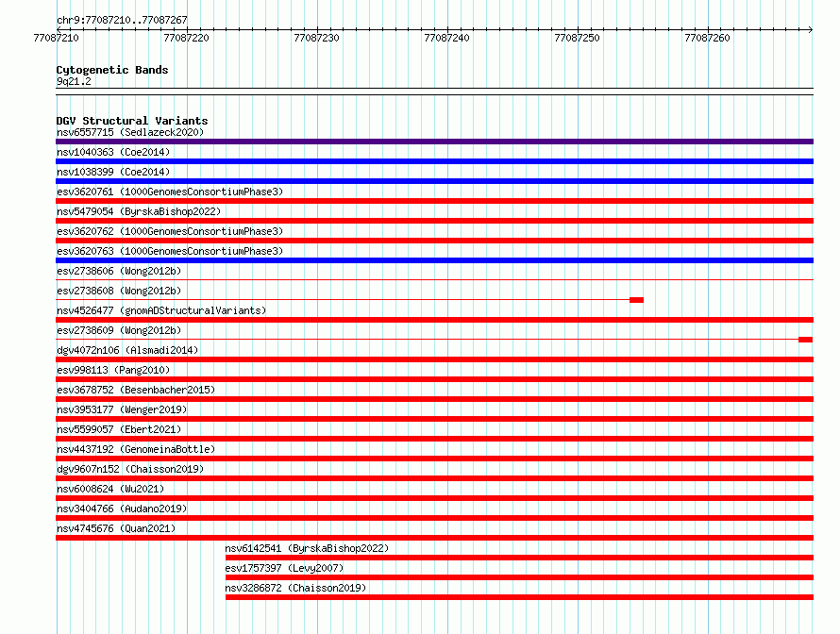Click the nsv6557715 (Sedlazeck2020) variant label
This screenshot has height=634, width=840.
click(x=130, y=132)
